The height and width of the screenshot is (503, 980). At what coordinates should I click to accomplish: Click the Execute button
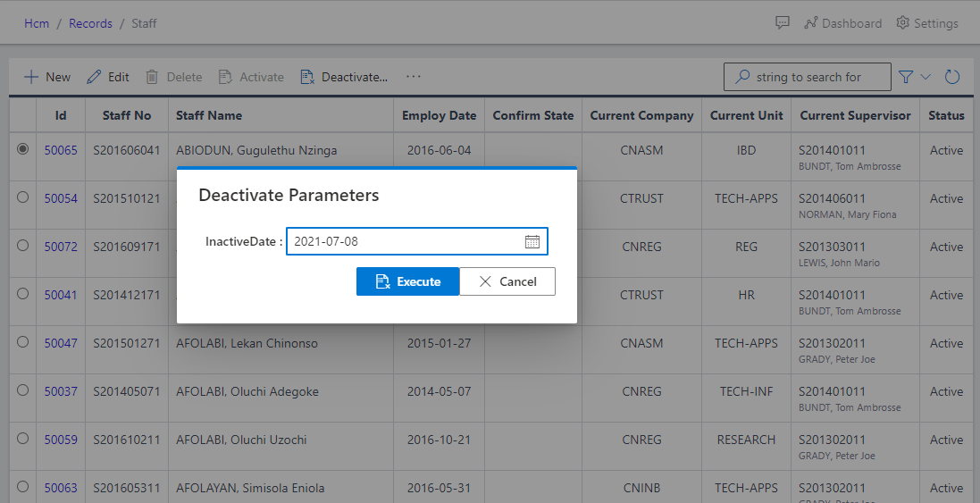pos(407,281)
